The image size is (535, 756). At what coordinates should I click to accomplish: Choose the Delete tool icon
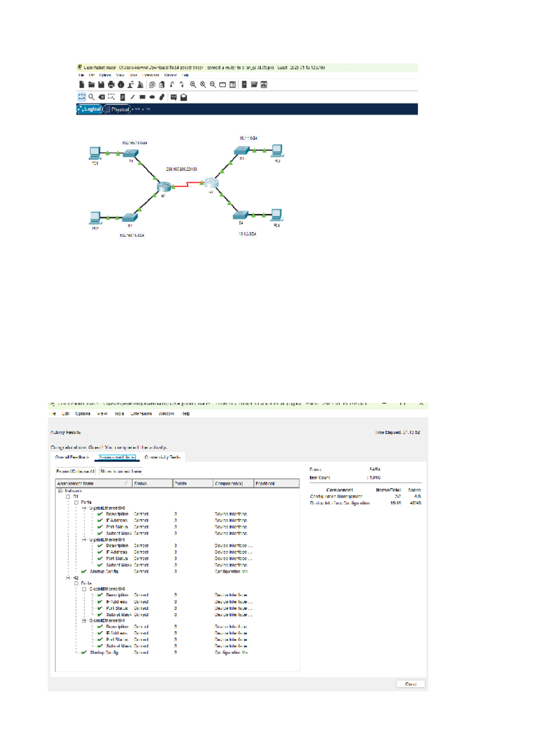[102, 97]
